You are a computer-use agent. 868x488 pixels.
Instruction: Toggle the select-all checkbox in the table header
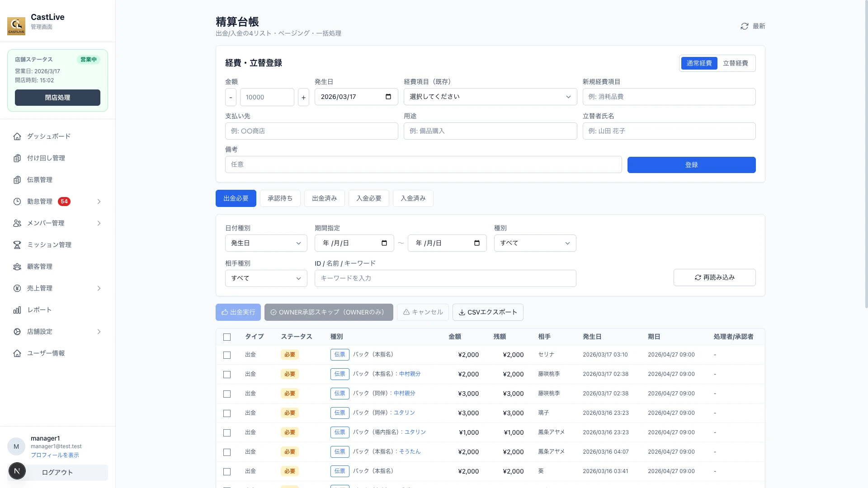tap(227, 337)
